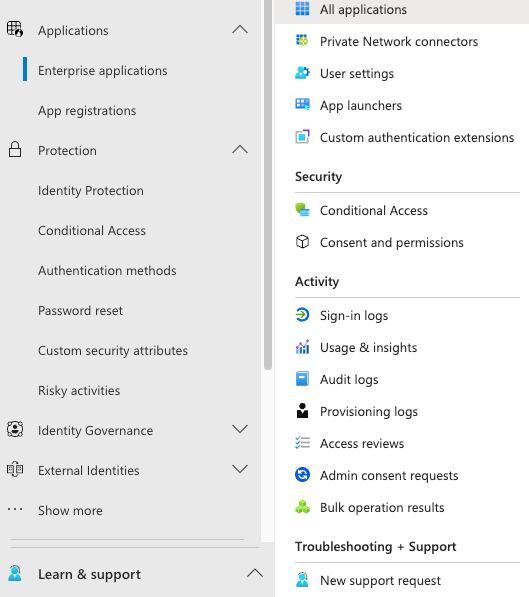
Task: Collapse the Protection section chevron
Action: 240,149
